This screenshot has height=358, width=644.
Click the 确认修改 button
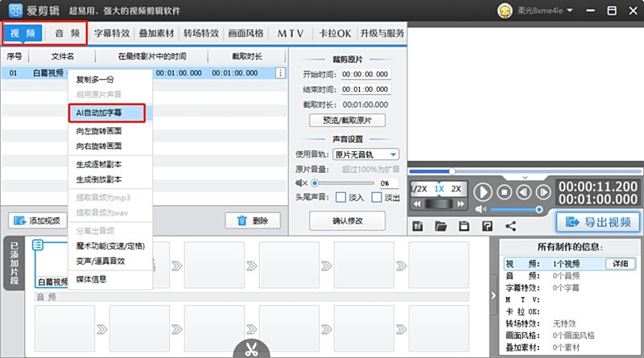[x=347, y=221]
